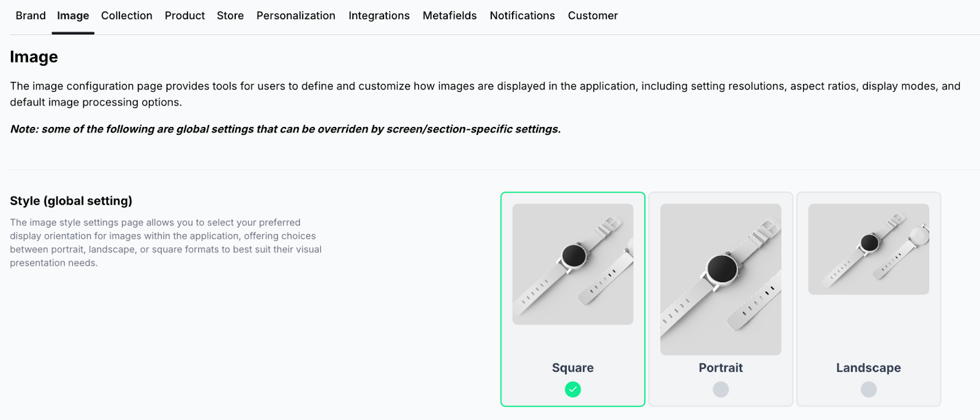The height and width of the screenshot is (420, 980).
Task: Click the Style (global setting) heading
Action: click(x=71, y=201)
